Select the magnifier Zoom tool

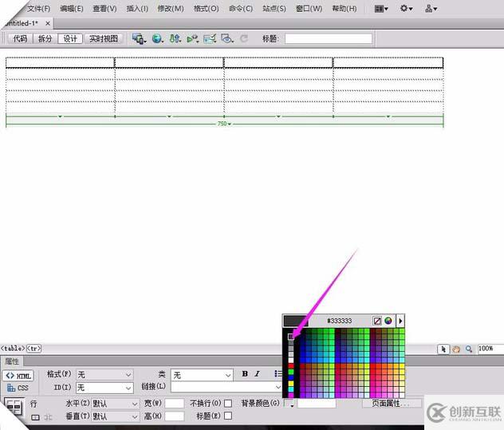(x=469, y=349)
